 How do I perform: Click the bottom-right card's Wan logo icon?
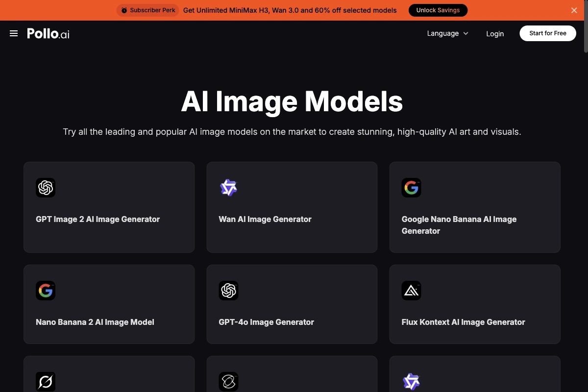tap(411, 382)
